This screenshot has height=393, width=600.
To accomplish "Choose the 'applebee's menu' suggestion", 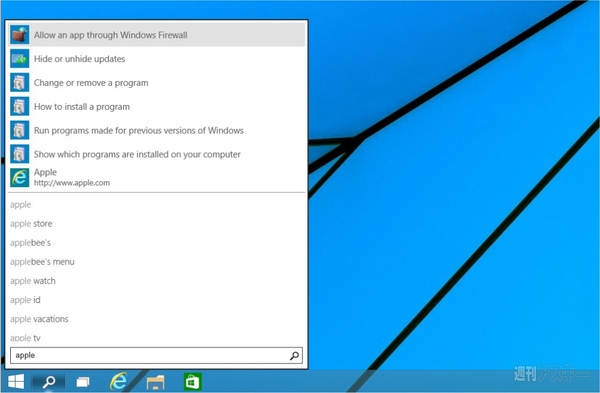I will (x=42, y=262).
